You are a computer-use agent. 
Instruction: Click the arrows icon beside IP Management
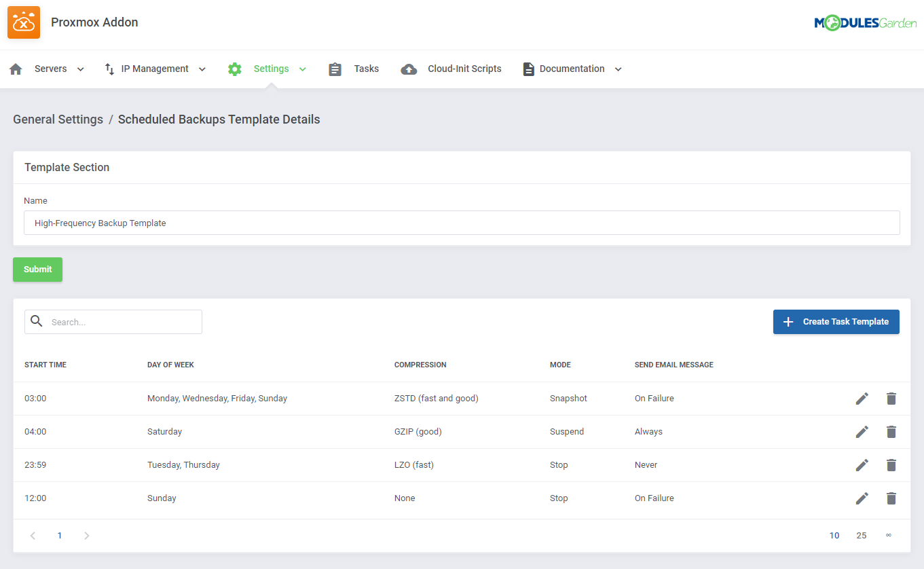pos(109,69)
